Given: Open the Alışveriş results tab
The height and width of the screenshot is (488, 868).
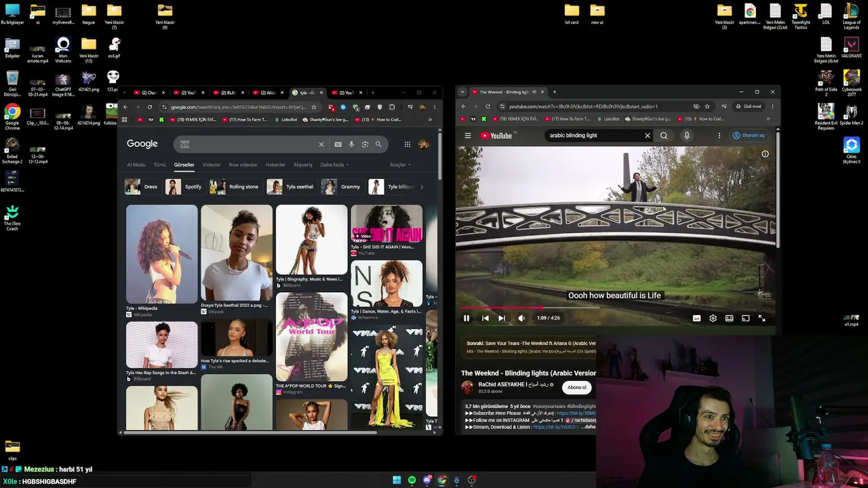Looking at the screenshot, I should coord(303,165).
